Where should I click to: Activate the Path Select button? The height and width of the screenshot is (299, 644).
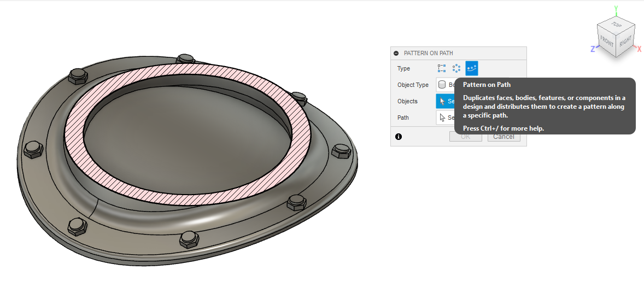click(446, 118)
